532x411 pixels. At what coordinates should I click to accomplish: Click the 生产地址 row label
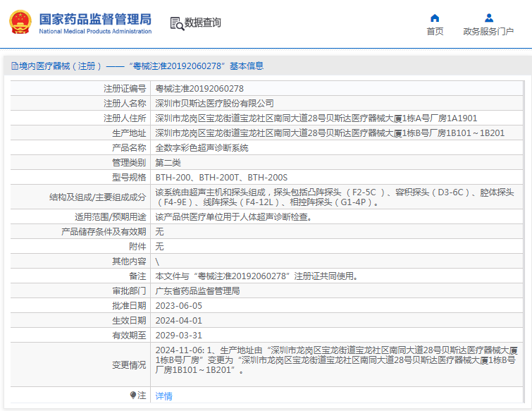click(x=129, y=133)
